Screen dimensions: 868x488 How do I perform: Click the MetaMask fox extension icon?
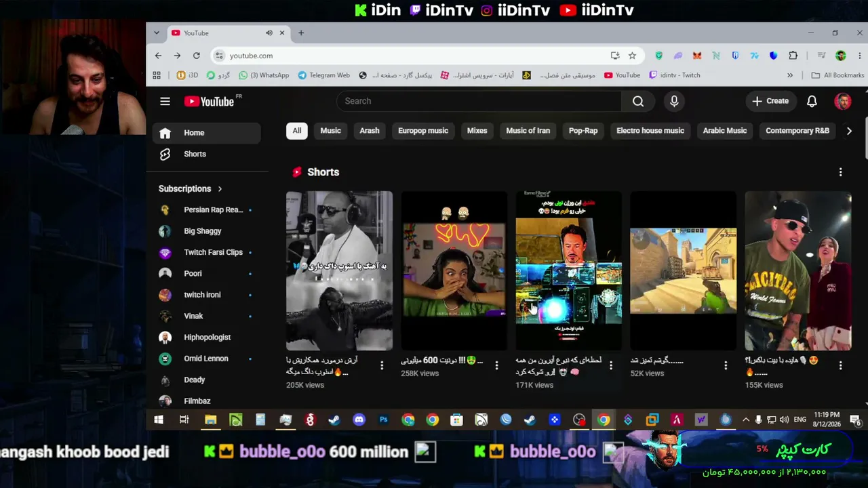click(697, 56)
